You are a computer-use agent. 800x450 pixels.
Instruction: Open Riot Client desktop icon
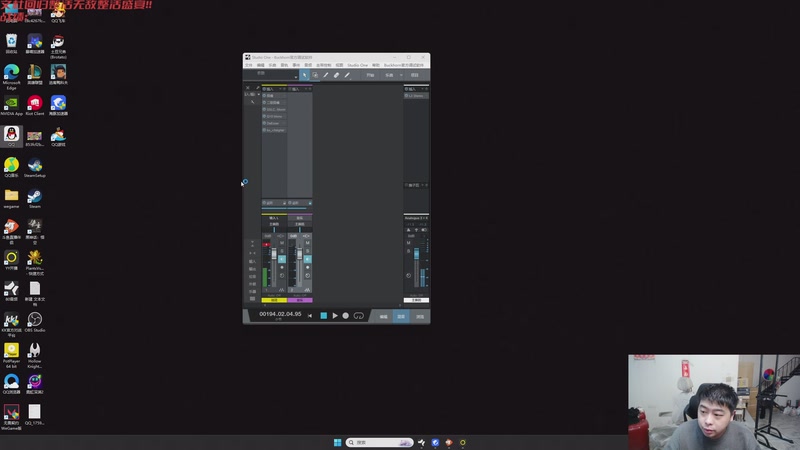click(35, 106)
